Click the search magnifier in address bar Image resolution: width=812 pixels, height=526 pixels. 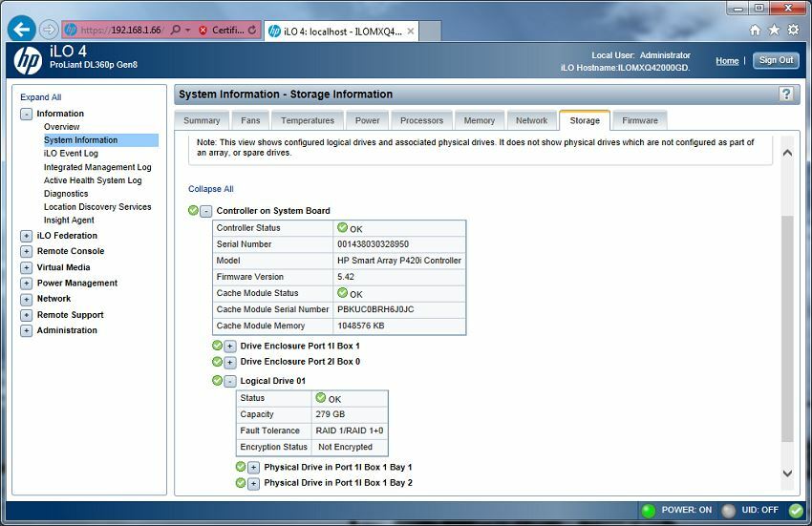pos(176,30)
